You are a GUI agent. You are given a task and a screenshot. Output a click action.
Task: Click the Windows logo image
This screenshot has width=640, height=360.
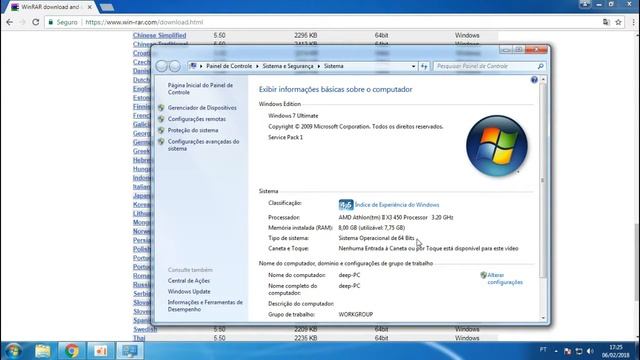click(497, 146)
